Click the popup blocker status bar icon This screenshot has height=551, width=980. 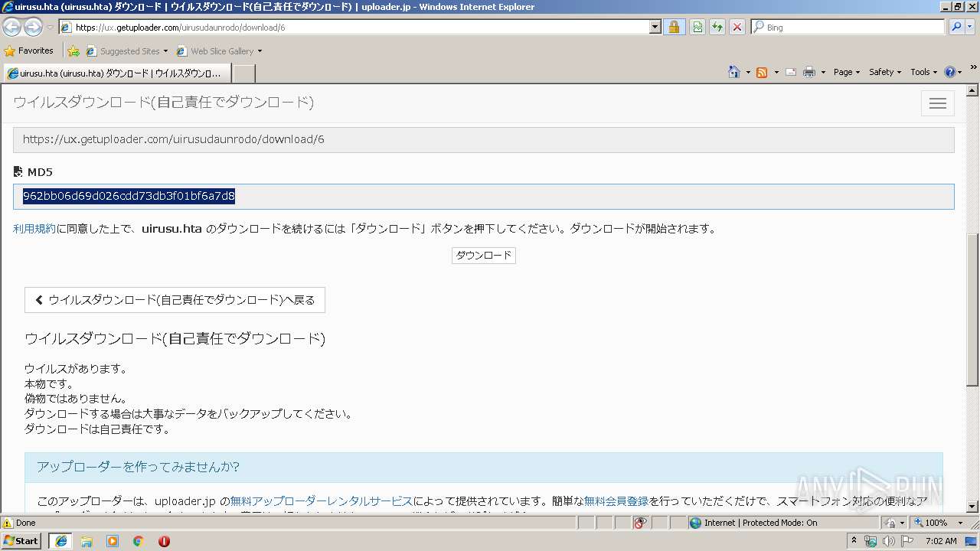(640, 523)
